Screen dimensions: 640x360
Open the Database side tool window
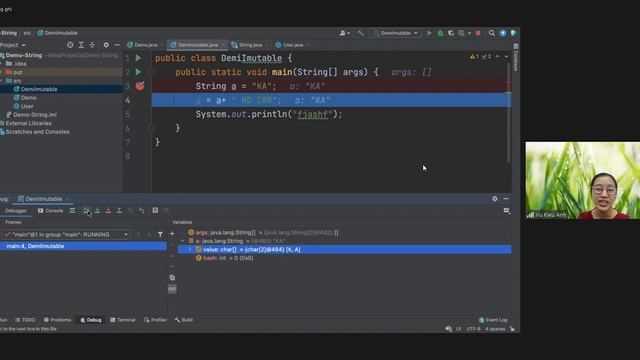click(x=516, y=57)
